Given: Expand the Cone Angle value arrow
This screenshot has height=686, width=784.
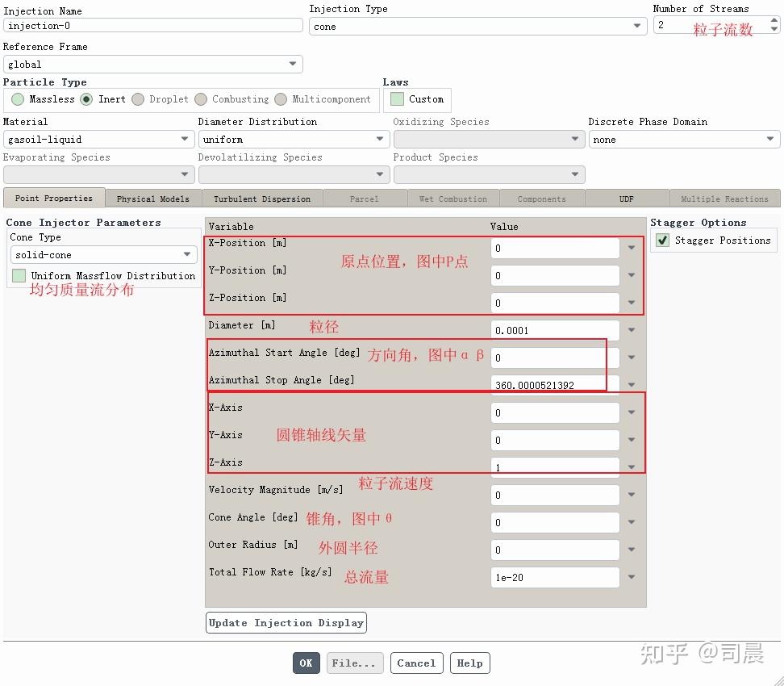Looking at the screenshot, I should tap(632, 522).
